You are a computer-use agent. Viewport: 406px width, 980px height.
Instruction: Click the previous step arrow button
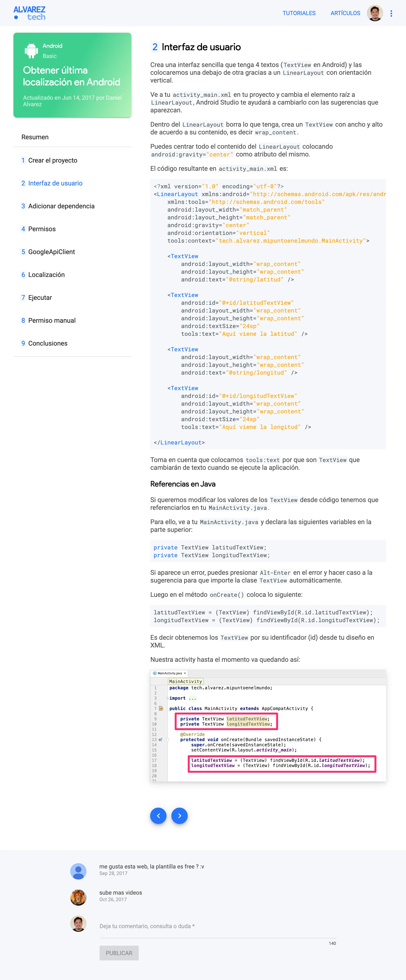click(x=158, y=816)
